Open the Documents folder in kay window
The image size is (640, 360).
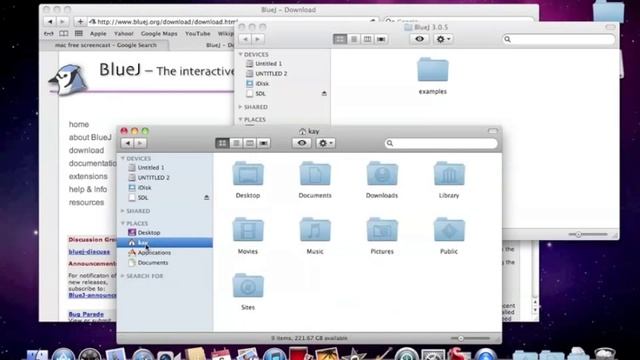tap(315, 174)
